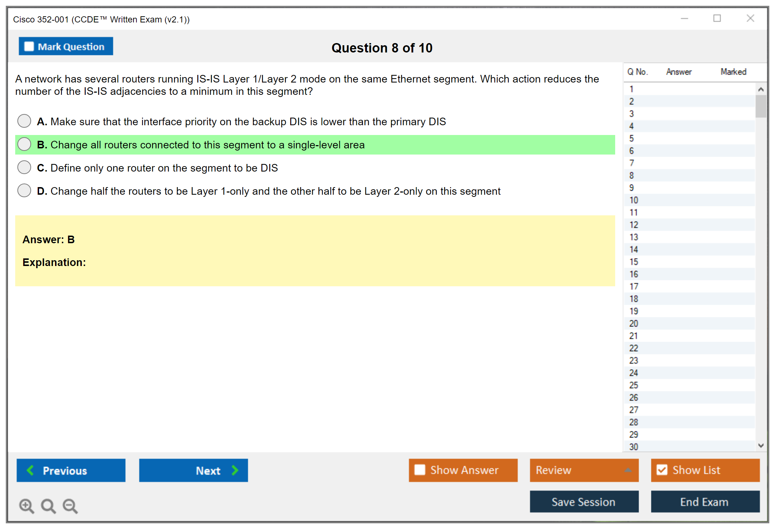Close the exam window

[750, 18]
